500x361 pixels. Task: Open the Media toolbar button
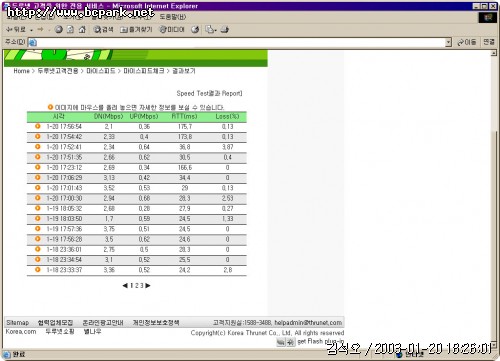pos(172,30)
